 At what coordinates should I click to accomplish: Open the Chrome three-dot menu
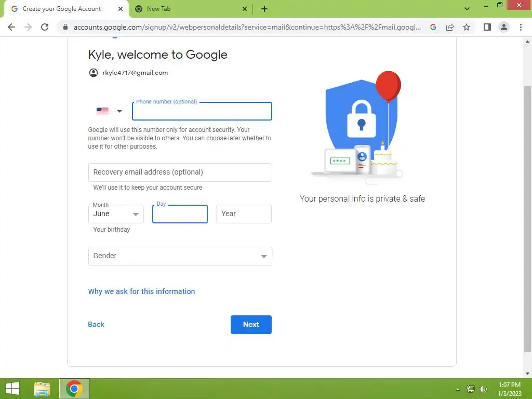[521, 27]
